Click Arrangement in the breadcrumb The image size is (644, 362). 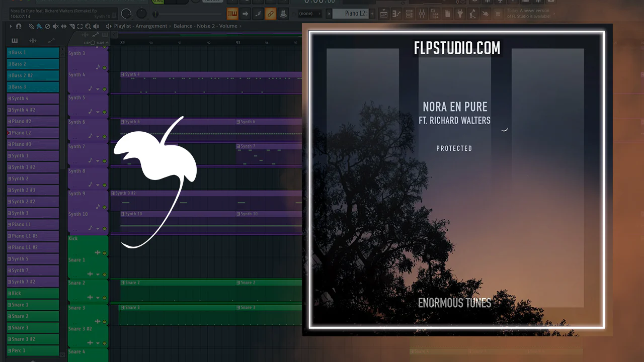152,26
